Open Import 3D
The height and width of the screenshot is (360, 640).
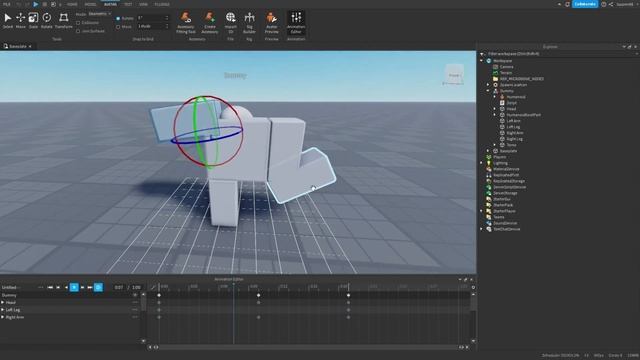(x=231, y=22)
